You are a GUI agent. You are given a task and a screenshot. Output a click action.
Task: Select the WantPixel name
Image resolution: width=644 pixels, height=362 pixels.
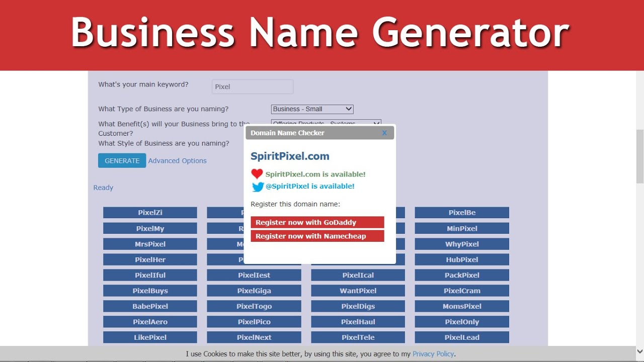click(358, 291)
